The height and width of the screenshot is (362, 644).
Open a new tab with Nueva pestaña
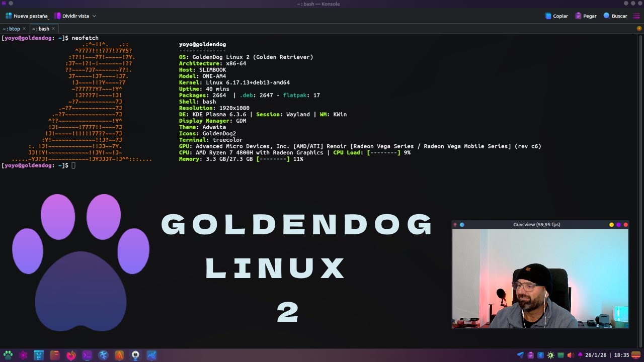pyautogui.click(x=26, y=16)
